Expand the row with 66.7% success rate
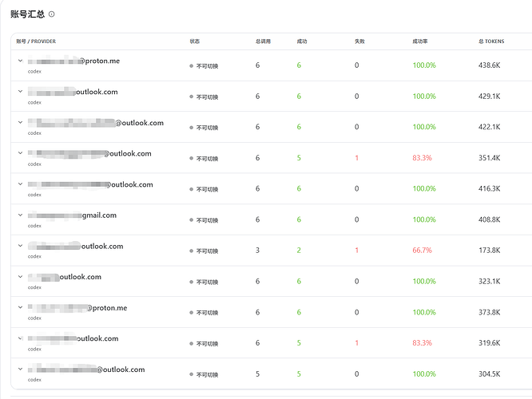 (20, 246)
